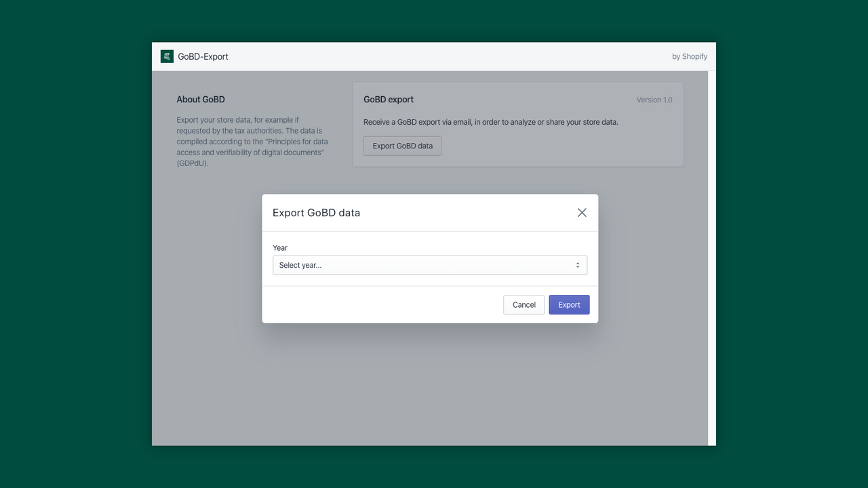Click the GoBD-Export title in the header

point(203,56)
